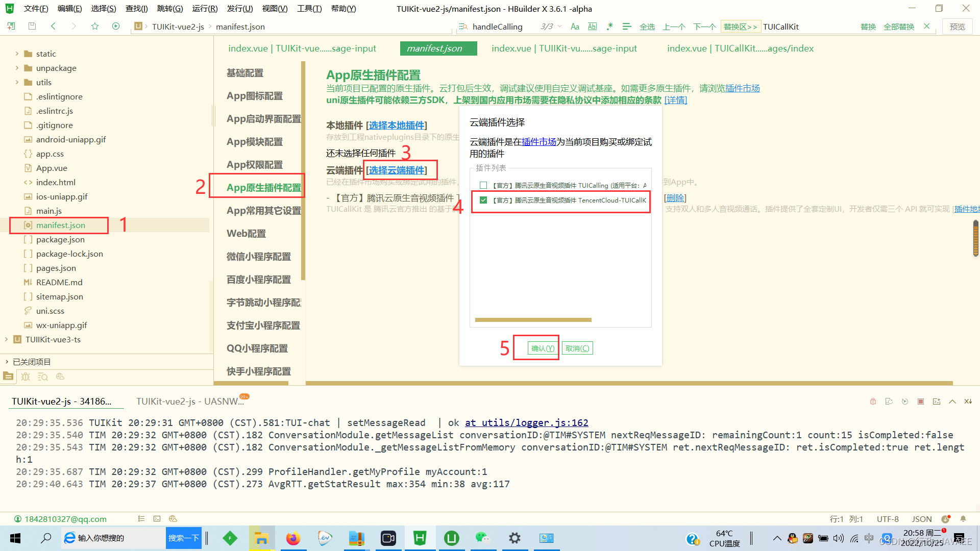Open the search count dropdown next to 3/3

click(x=560, y=27)
